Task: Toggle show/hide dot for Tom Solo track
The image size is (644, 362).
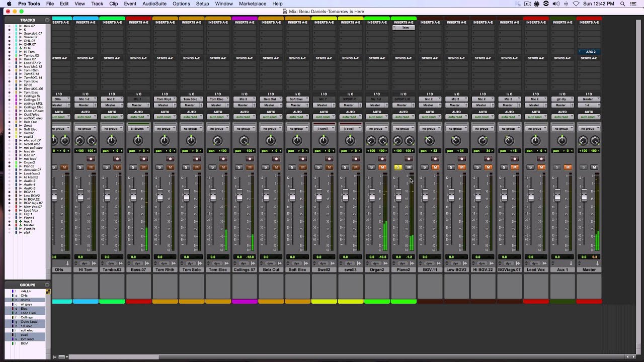Action: 10,81
